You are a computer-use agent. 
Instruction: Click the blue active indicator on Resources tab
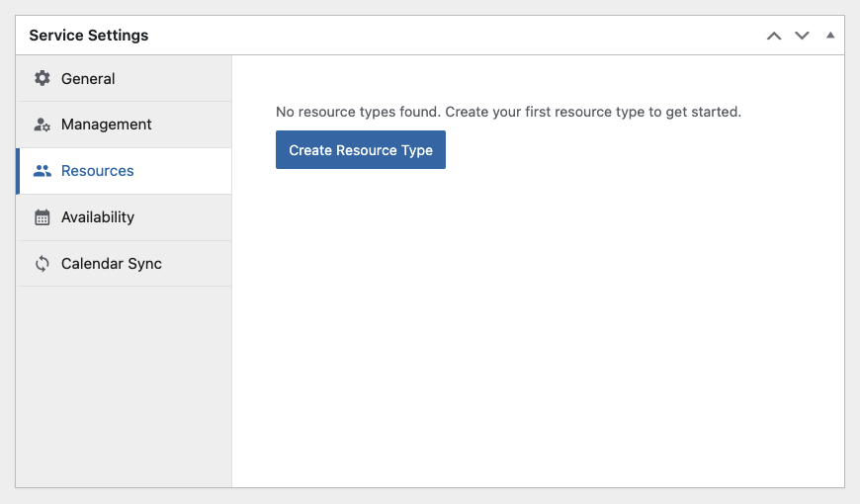tap(18, 171)
